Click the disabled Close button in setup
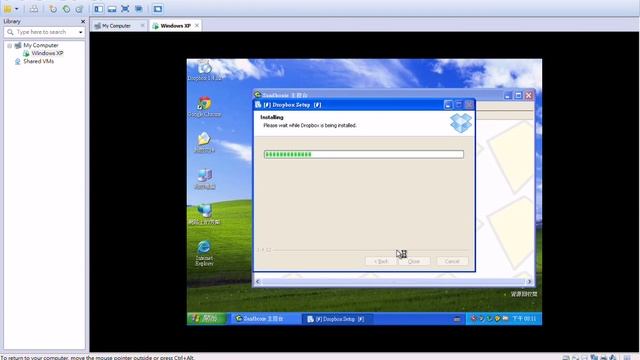This screenshot has width=640, height=360. (413, 261)
